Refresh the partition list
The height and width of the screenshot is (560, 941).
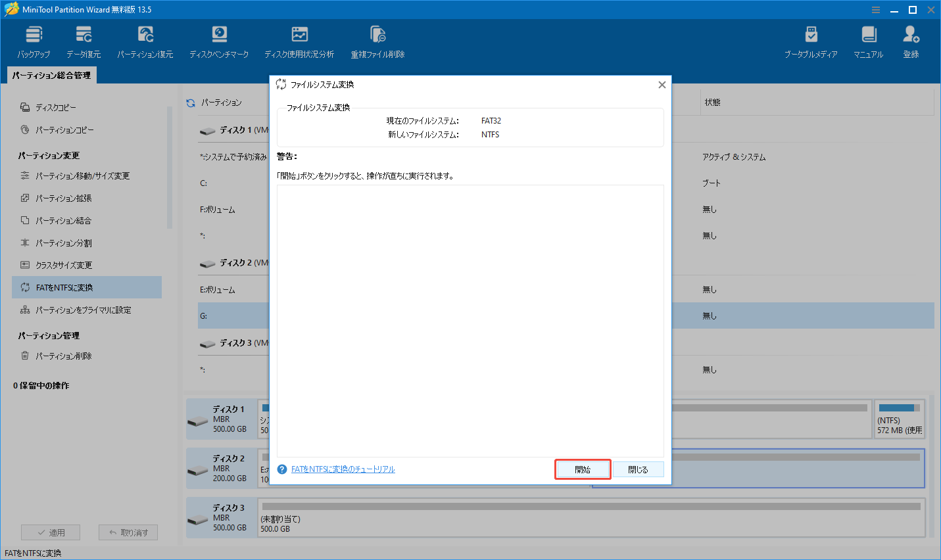(190, 103)
